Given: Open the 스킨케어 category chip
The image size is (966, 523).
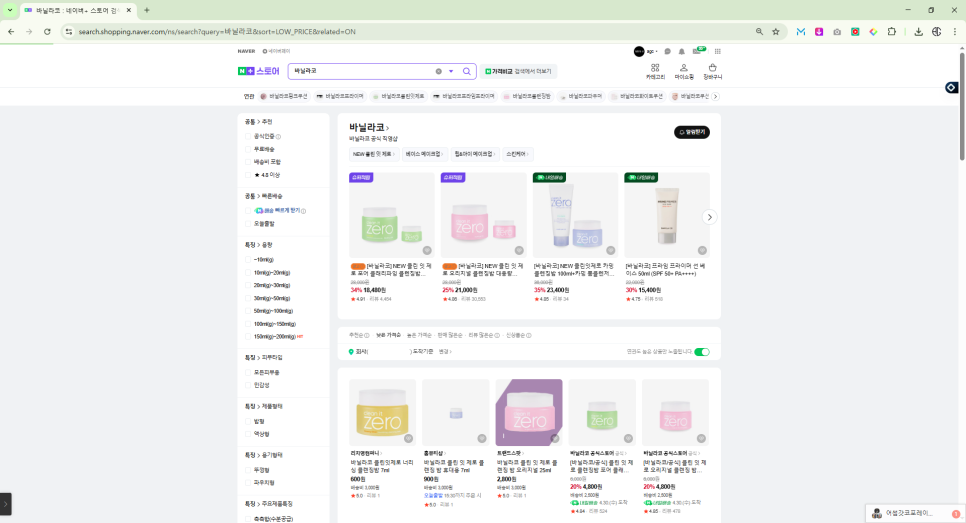Looking at the screenshot, I should click(x=518, y=154).
